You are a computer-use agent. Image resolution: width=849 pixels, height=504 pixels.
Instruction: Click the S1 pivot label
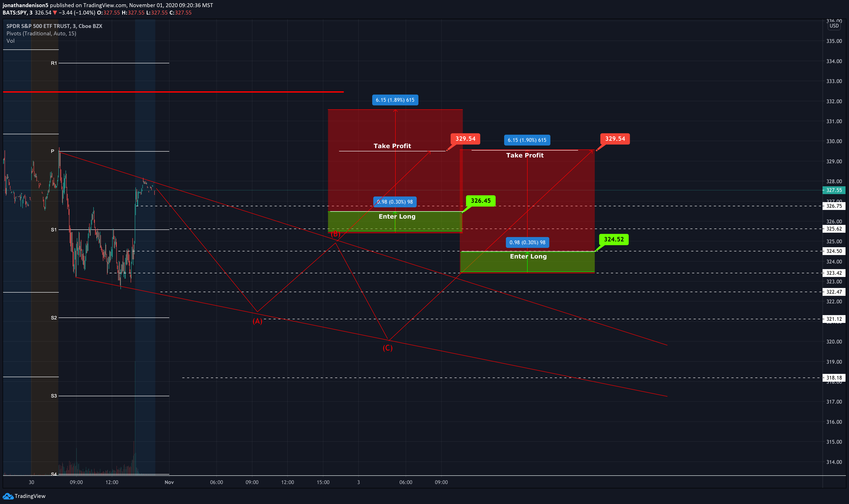point(54,230)
